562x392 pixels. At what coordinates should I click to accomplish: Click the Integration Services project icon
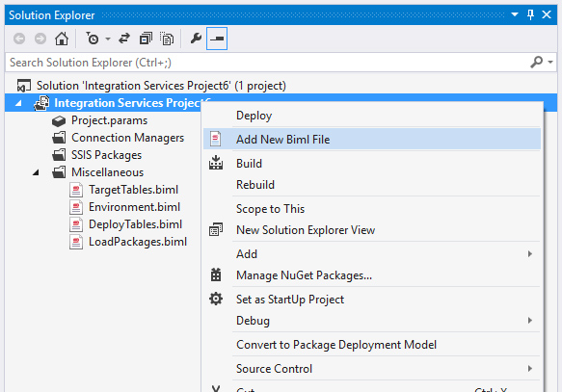tap(41, 103)
